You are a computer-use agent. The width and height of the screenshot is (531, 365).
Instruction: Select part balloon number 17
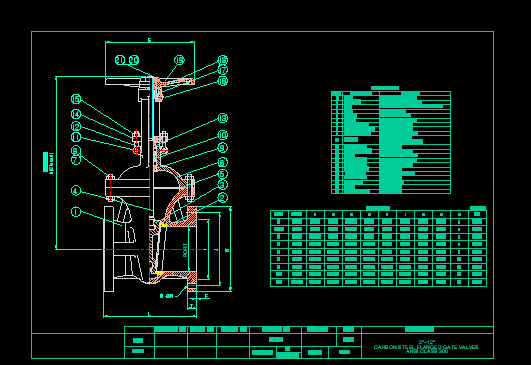point(222,70)
